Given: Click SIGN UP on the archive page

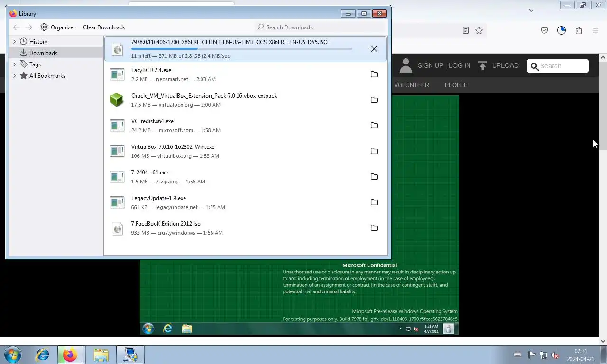Looking at the screenshot, I should [x=430, y=66].
